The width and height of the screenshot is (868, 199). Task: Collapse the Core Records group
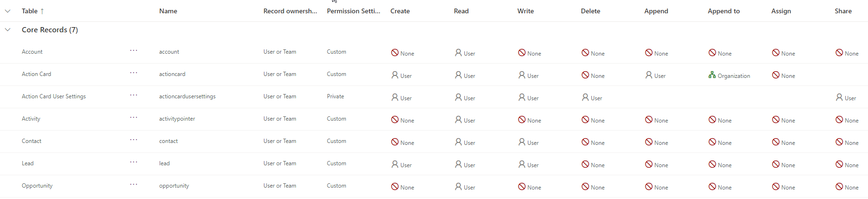(8, 29)
